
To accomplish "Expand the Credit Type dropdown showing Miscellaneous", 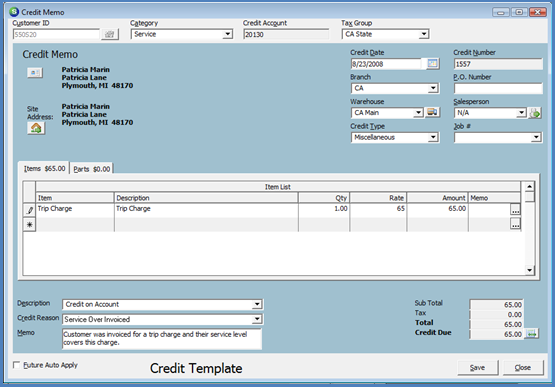I will click(433, 137).
